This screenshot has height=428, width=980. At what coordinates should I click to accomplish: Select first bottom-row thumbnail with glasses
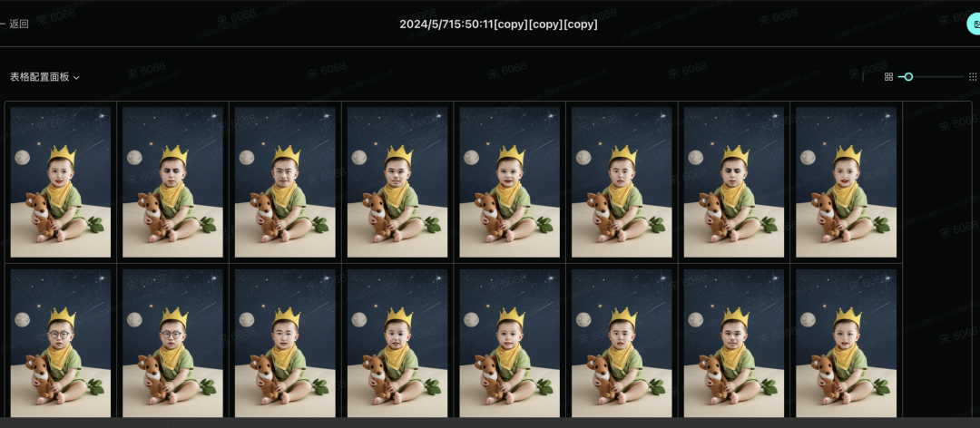pos(61,343)
